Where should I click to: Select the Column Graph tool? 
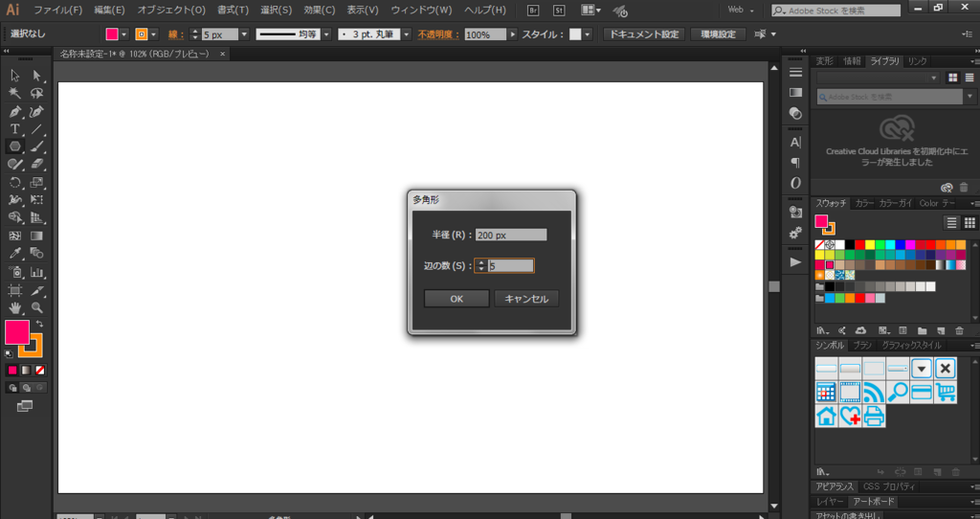tap(37, 272)
